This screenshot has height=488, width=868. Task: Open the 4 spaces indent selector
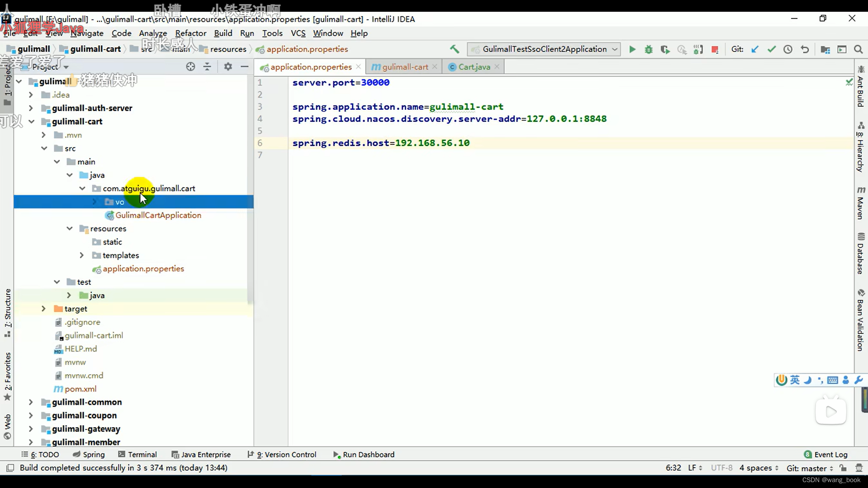pyautogui.click(x=759, y=468)
